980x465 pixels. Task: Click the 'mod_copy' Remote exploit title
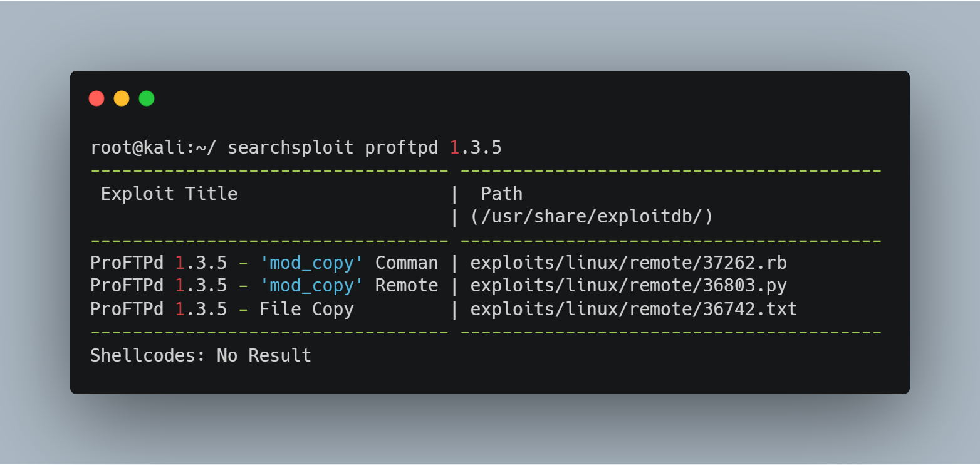click(348, 286)
